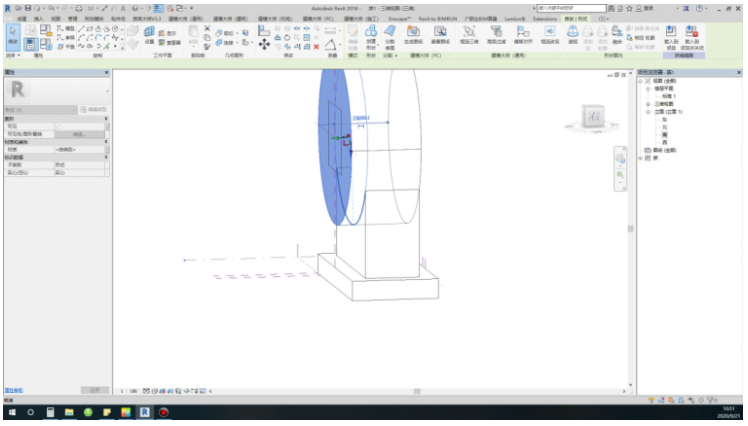Collapse the Identity Data section in Properties
The width and height of the screenshot is (748, 426).
[106, 157]
